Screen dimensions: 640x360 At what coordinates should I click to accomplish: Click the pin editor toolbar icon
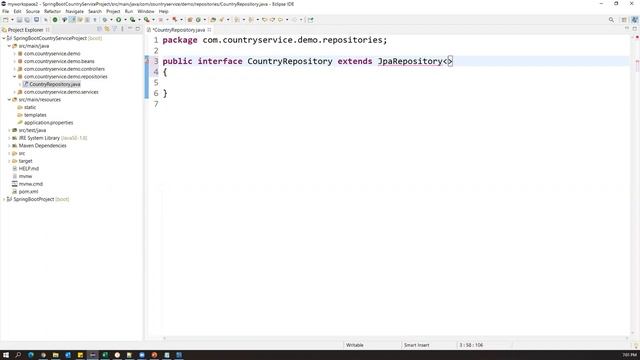click(x=311, y=20)
